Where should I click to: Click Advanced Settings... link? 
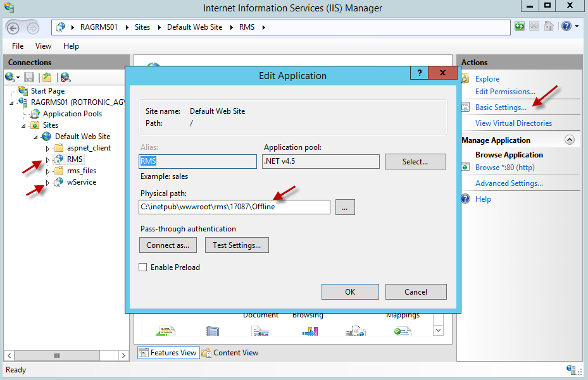tap(509, 183)
